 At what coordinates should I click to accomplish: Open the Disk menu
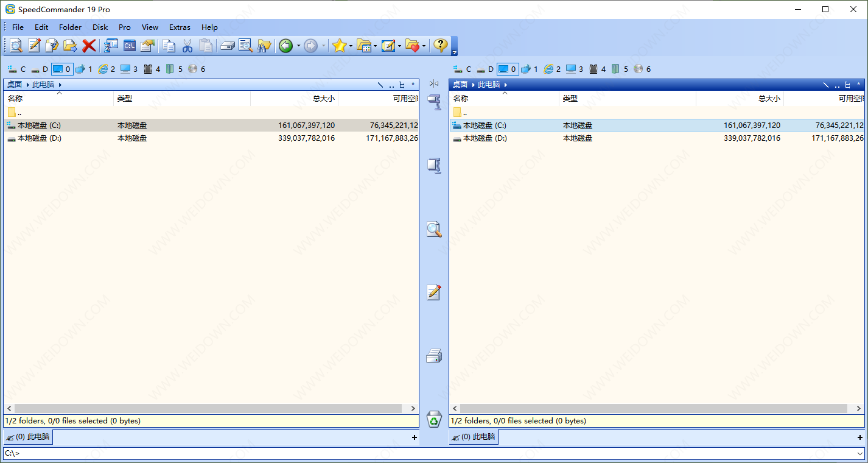pos(100,27)
